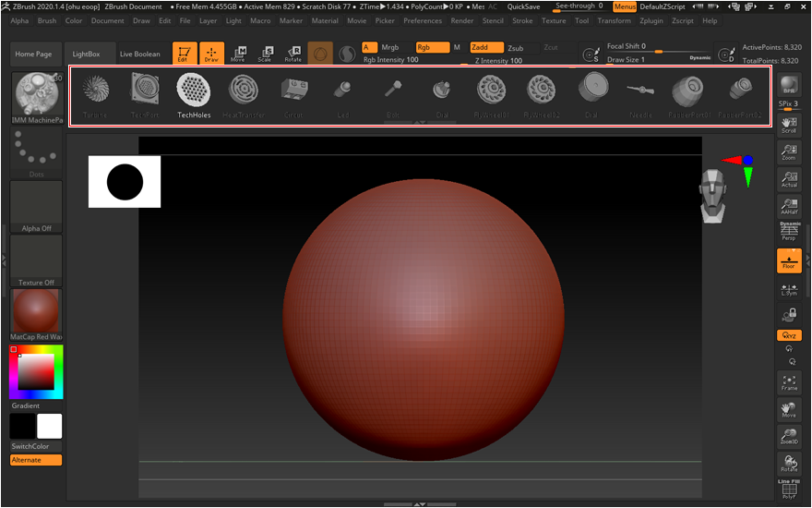
Task: Toggle Persp perspective view
Action: tap(788, 234)
